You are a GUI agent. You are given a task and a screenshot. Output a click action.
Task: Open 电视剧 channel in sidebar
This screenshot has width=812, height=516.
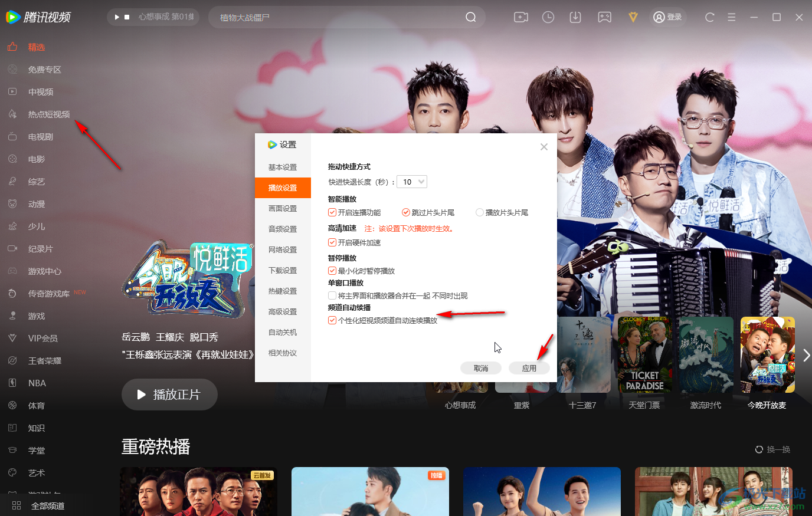(41, 137)
